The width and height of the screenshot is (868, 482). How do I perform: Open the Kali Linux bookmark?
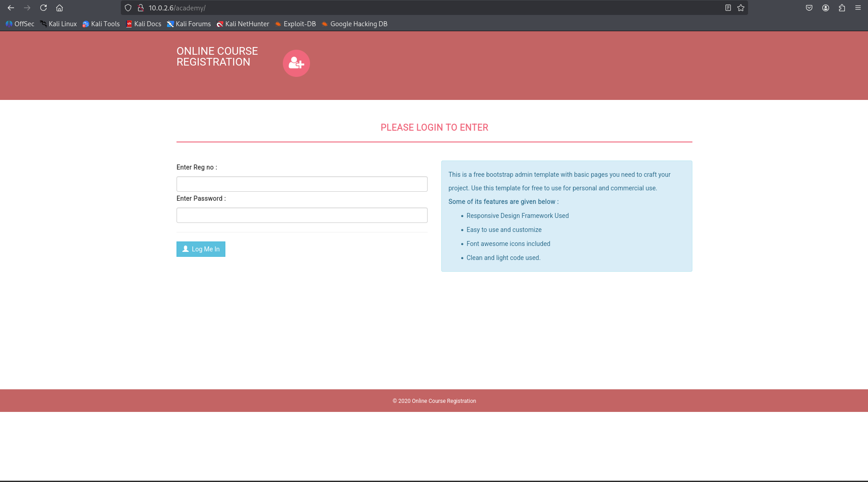click(58, 24)
